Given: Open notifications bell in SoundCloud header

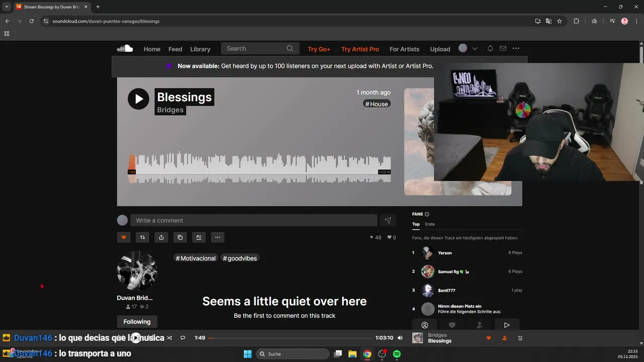Looking at the screenshot, I should coord(490,49).
